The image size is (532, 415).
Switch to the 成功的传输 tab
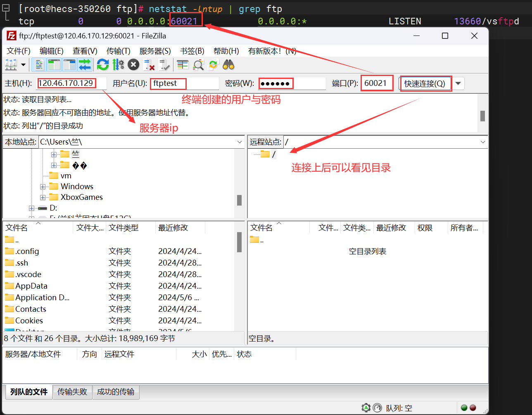pyautogui.click(x=116, y=392)
